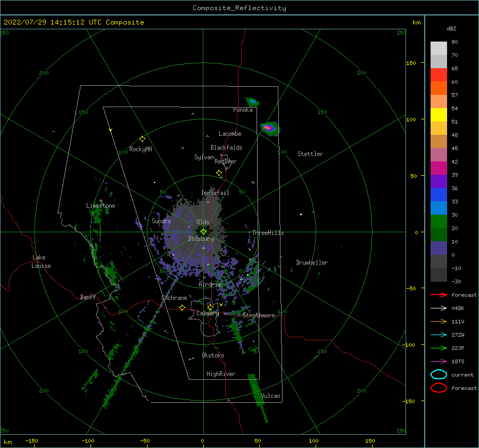
Task: Click the Lacombe city label
Action: click(x=230, y=134)
